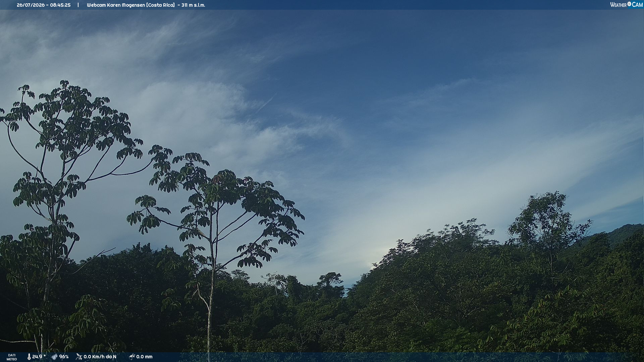
Task: Click the temperature value "24.9 °"
Action: pyautogui.click(x=39, y=357)
